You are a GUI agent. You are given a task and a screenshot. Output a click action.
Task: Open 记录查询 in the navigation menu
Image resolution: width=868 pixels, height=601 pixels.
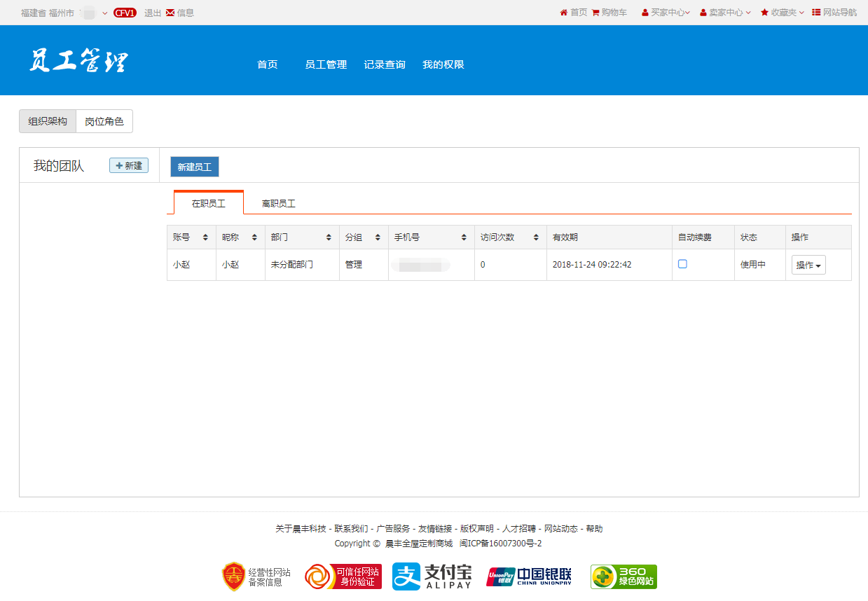(x=385, y=64)
